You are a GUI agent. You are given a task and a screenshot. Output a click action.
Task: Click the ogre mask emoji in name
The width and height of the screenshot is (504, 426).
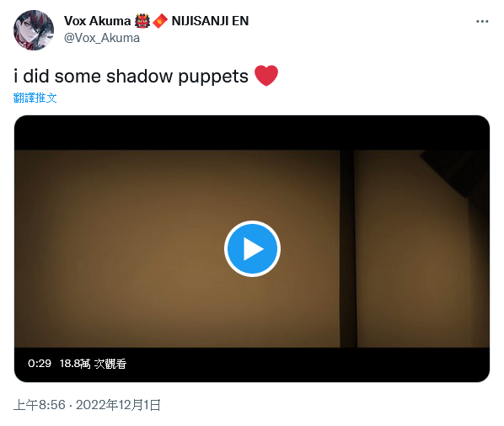[x=142, y=21]
